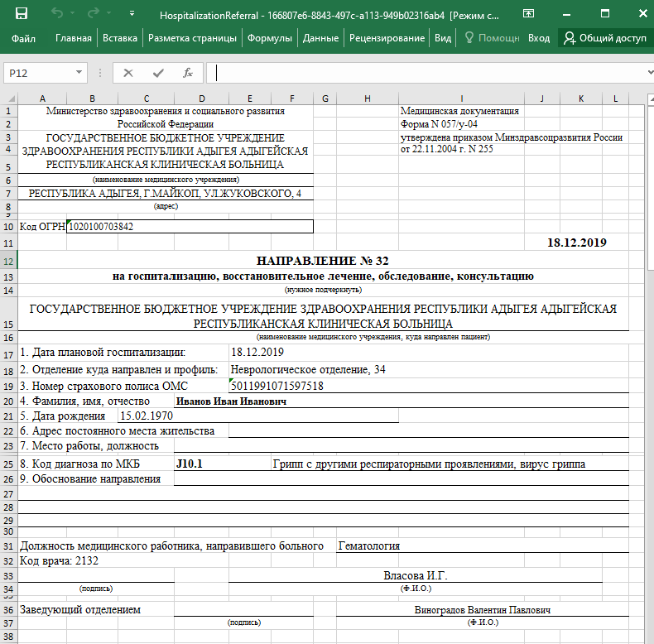Image resolution: width=654 pixels, height=644 pixels.
Task: Click the OGRN code cell 1020100703842
Action: pos(190,227)
